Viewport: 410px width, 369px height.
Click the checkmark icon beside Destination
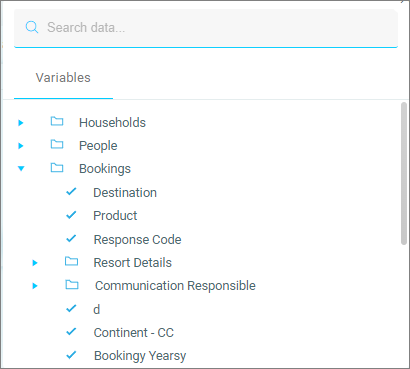point(71,192)
